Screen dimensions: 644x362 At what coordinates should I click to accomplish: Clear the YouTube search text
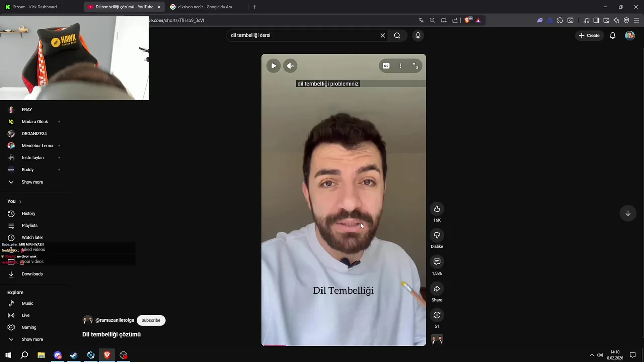pyautogui.click(x=383, y=35)
